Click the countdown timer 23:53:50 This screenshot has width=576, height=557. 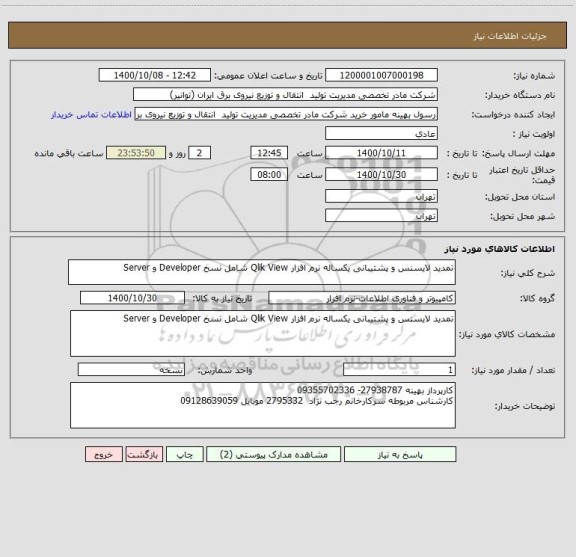(x=136, y=153)
